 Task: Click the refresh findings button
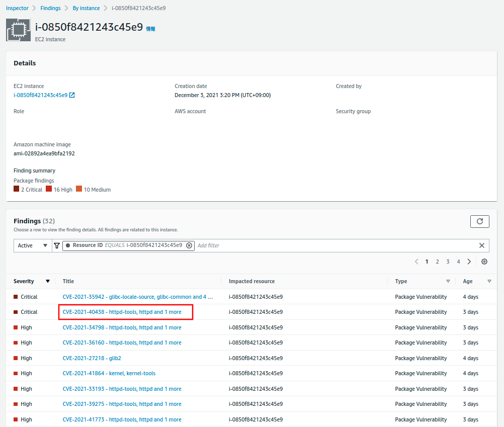479,221
